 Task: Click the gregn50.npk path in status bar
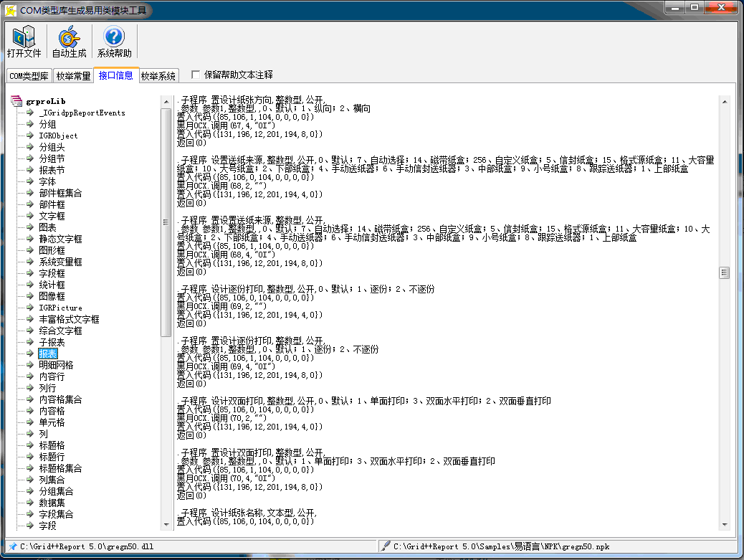502,546
